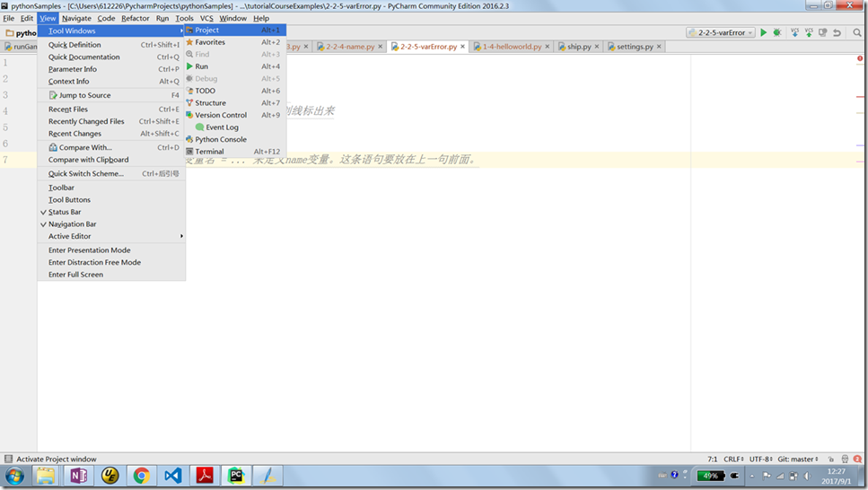Open PyCharm taskbar icon

[236, 476]
